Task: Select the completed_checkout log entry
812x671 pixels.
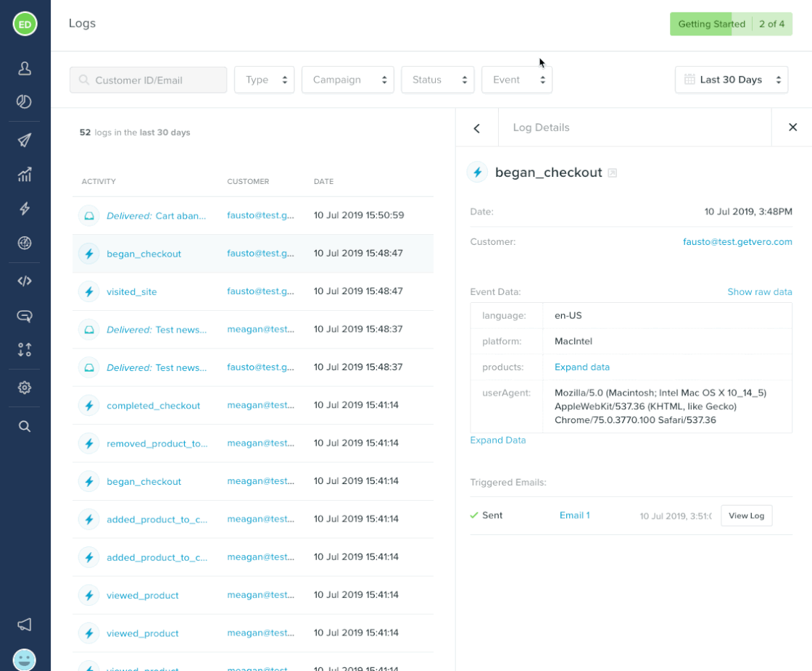Action: coord(153,406)
